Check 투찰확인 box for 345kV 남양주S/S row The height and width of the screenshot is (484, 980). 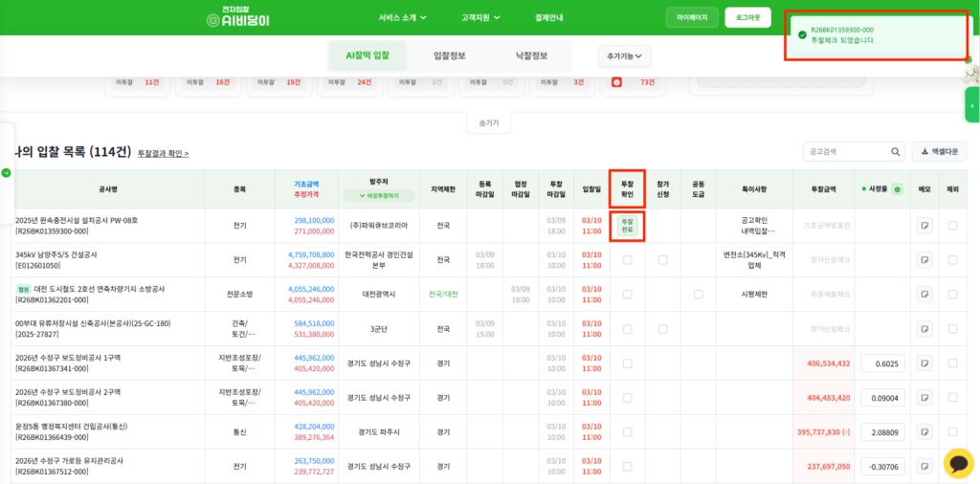tap(627, 260)
